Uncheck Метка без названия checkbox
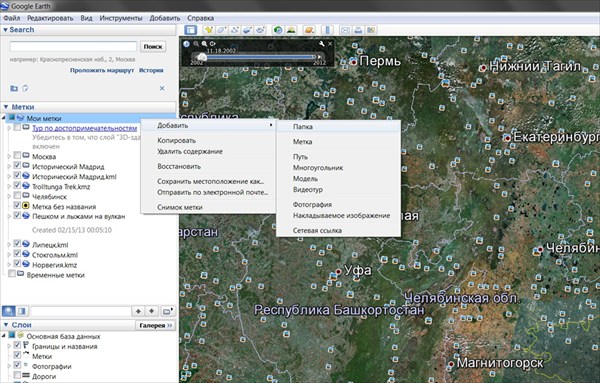 pos(17,205)
